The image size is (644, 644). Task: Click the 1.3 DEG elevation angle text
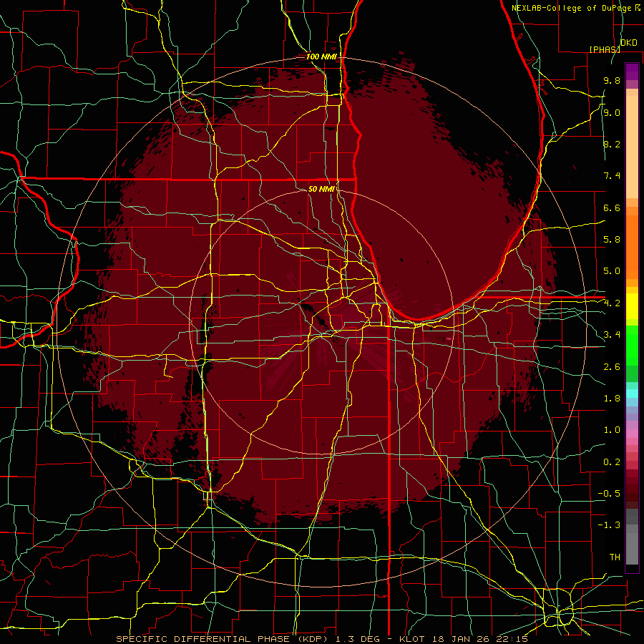(357, 639)
